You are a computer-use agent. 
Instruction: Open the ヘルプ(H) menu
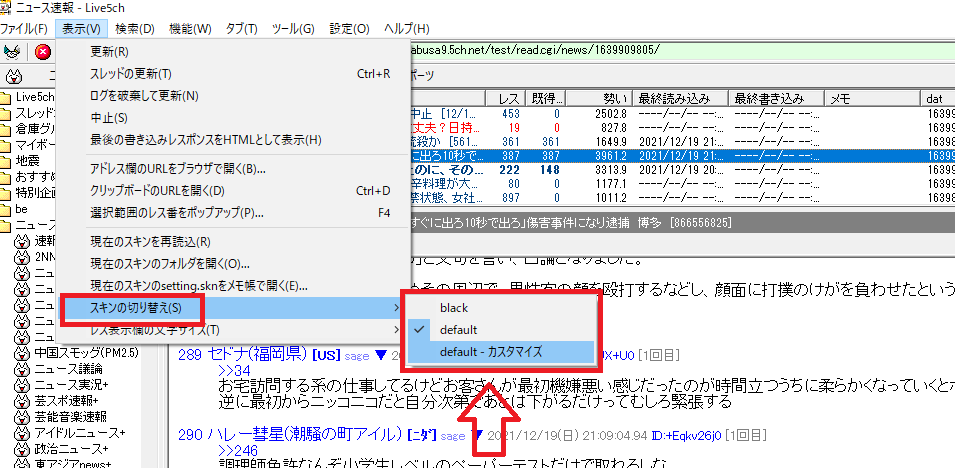click(x=407, y=29)
